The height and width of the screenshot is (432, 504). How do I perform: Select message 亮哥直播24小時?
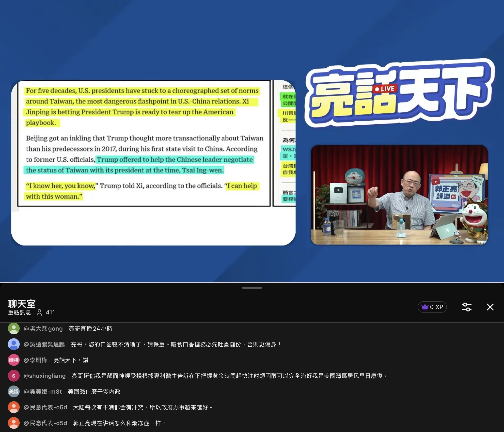pyautogui.click(x=90, y=329)
